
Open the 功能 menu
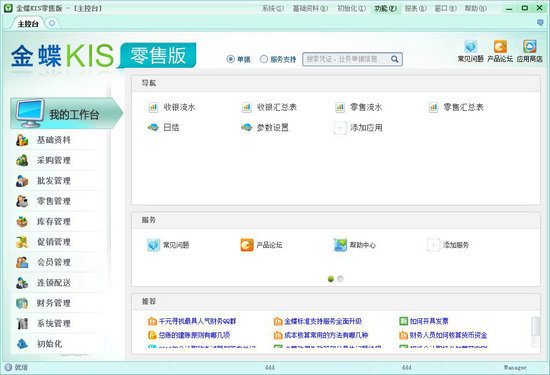385,8
